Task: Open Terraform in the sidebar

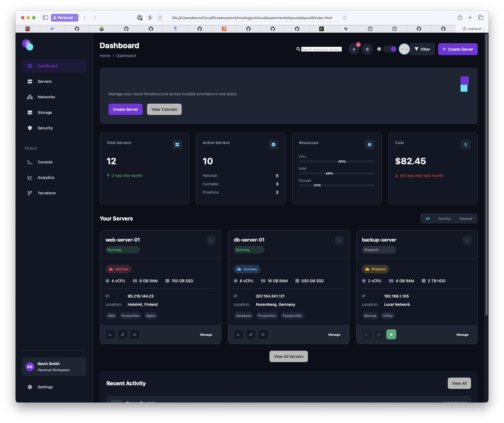Action: [47, 193]
